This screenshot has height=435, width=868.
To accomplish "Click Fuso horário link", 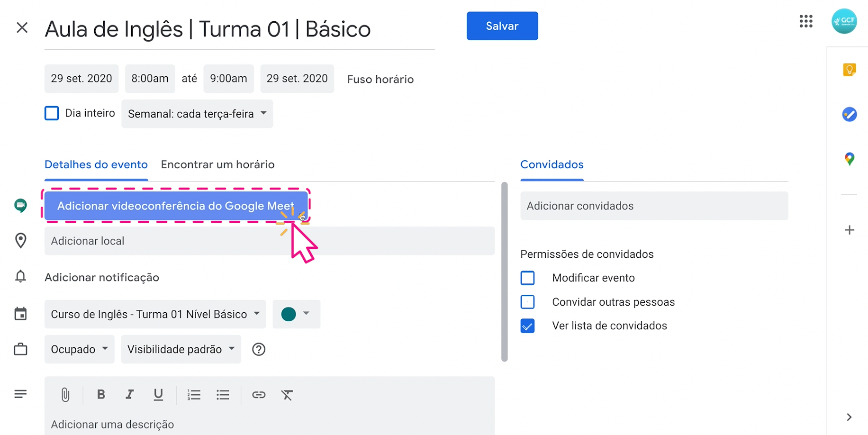I will tap(380, 79).
